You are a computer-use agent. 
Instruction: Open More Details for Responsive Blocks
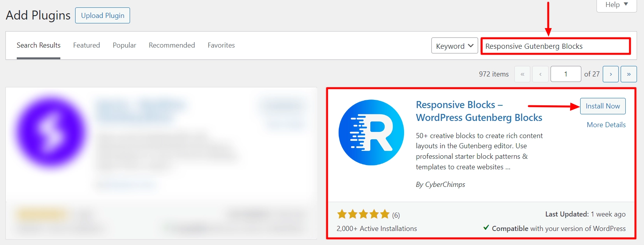606,125
